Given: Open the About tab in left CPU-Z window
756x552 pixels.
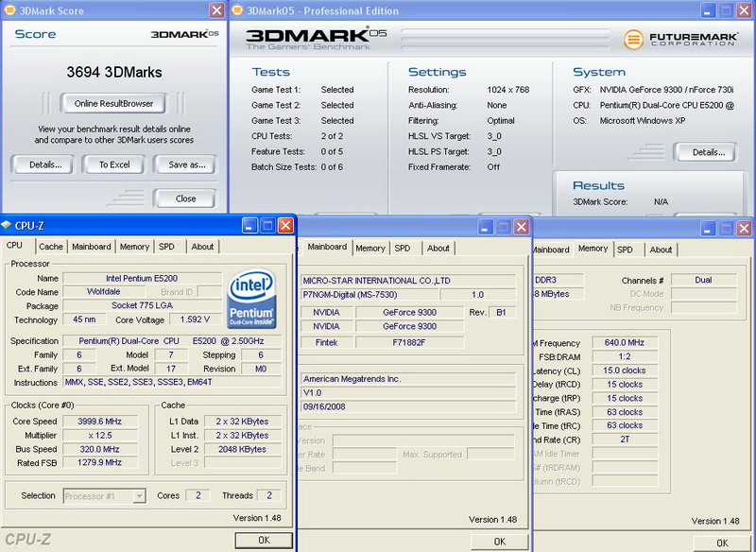Looking at the screenshot, I should coord(202,247).
